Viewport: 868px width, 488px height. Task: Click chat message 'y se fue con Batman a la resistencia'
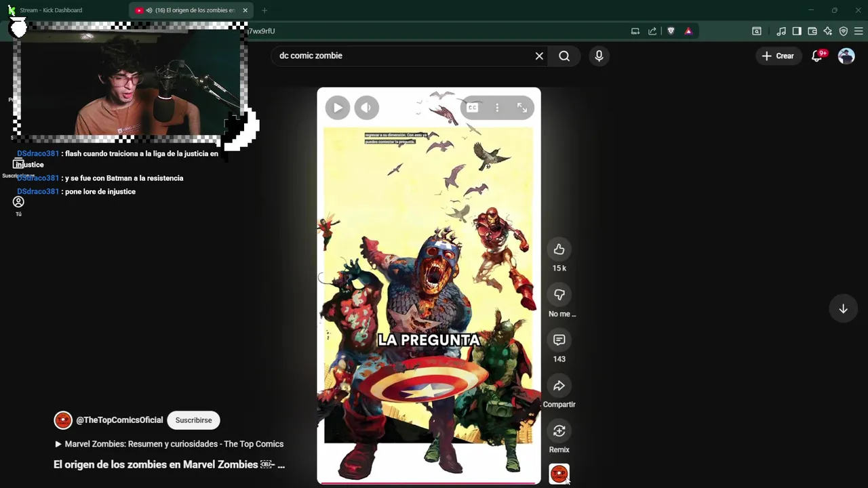click(124, 178)
